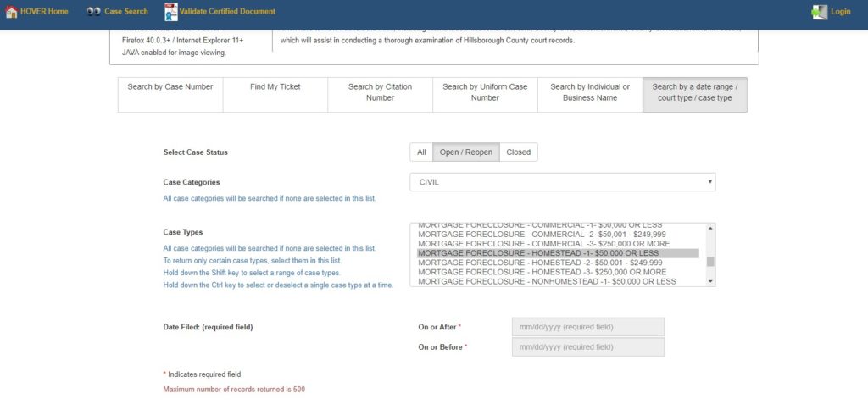Open the HOVER Home link

[44, 12]
